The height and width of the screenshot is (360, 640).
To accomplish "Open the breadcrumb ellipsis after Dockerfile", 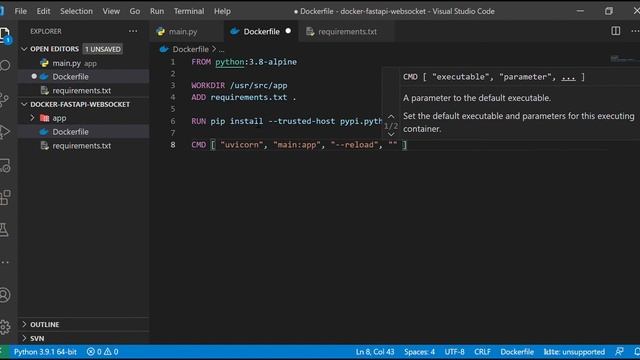I will (x=221, y=50).
